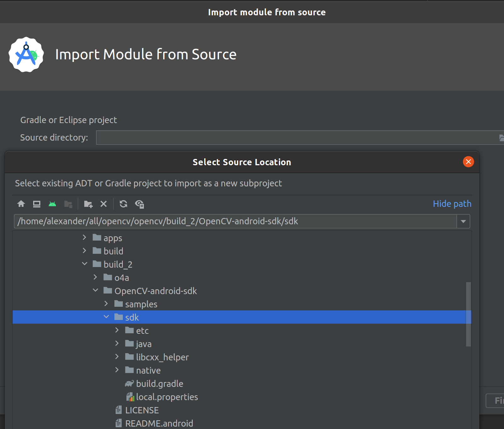Viewport: 504px width, 429px height.
Task: Select the build.gradle file
Action: [159, 384]
